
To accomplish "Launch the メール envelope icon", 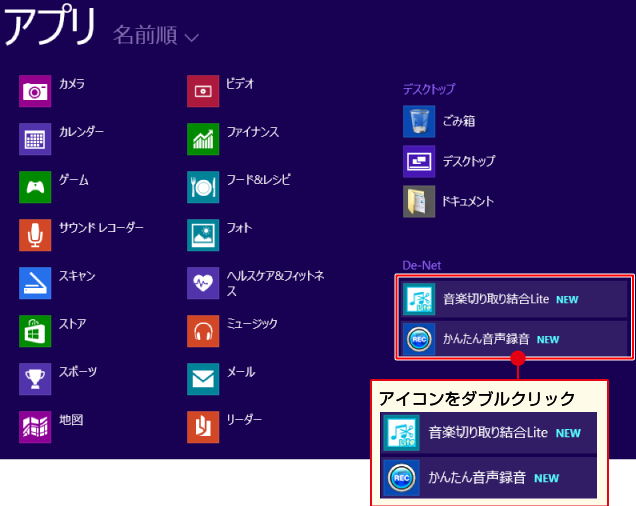I will pyautogui.click(x=203, y=379).
